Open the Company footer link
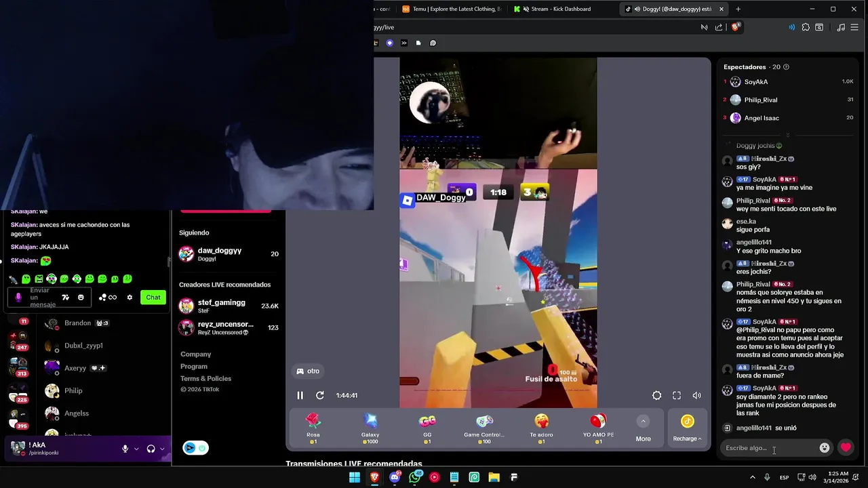This screenshot has width=868, height=488. (x=195, y=354)
